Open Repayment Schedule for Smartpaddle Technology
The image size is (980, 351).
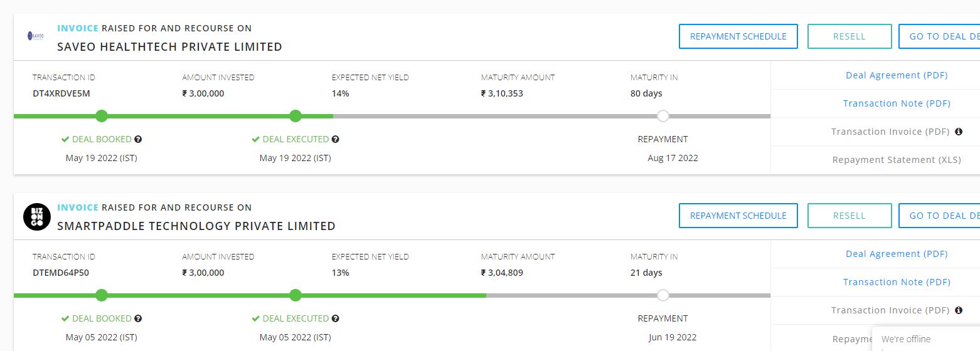[x=738, y=216]
